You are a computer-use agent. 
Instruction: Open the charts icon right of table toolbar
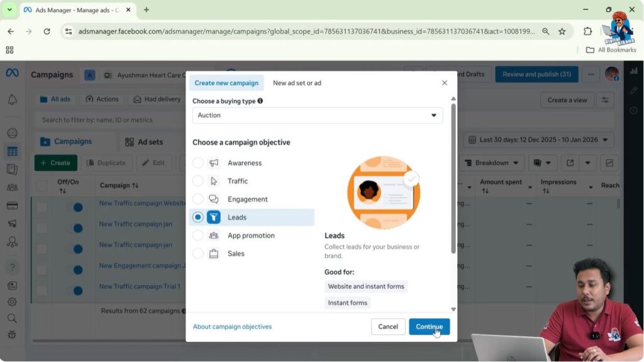[609, 163]
